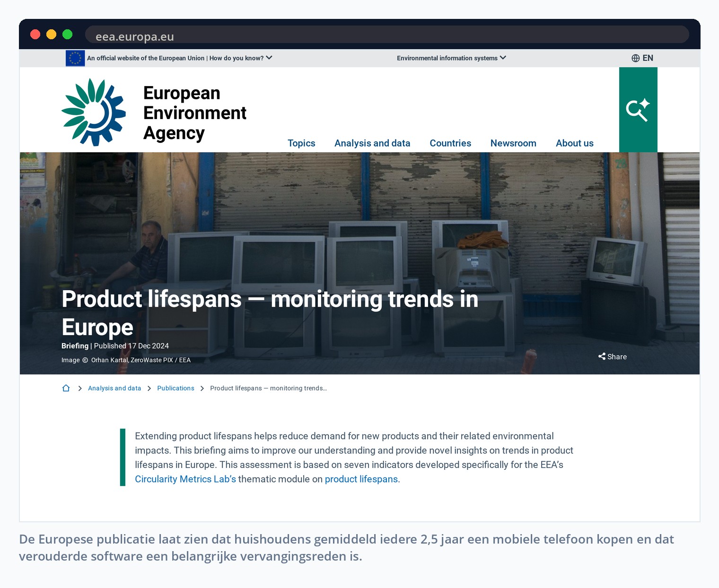Click the eea.europa.eu address bar

(386, 35)
